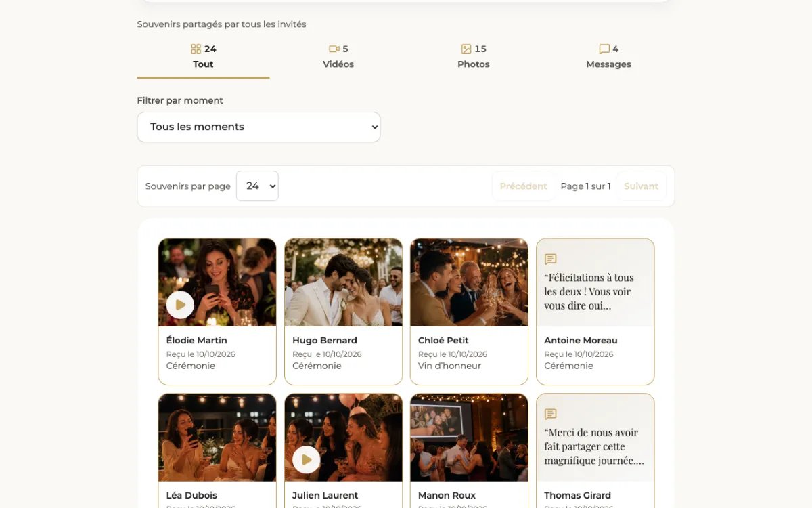Open Léa Dubois's photo thumbnail
The height and width of the screenshot is (508, 812).
pos(217,438)
